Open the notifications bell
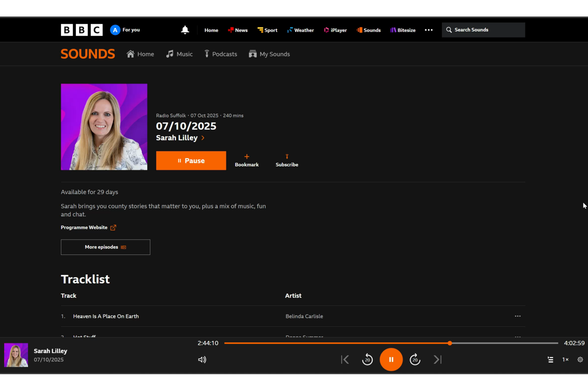This screenshot has width=588, height=392. (185, 30)
